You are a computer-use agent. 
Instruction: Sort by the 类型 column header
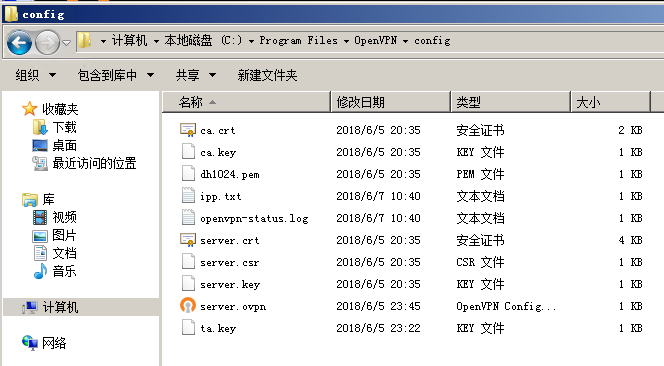click(x=511, y=102)
